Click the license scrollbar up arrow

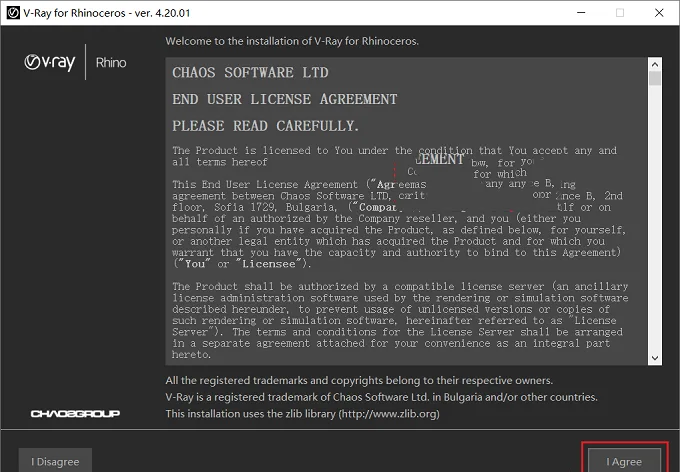pos(655,64)
